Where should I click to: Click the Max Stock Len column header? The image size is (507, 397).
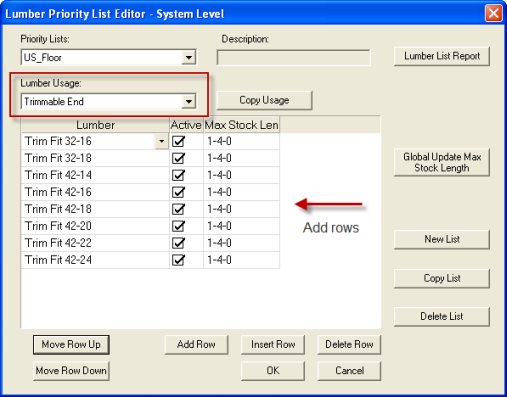click(242, 125)
